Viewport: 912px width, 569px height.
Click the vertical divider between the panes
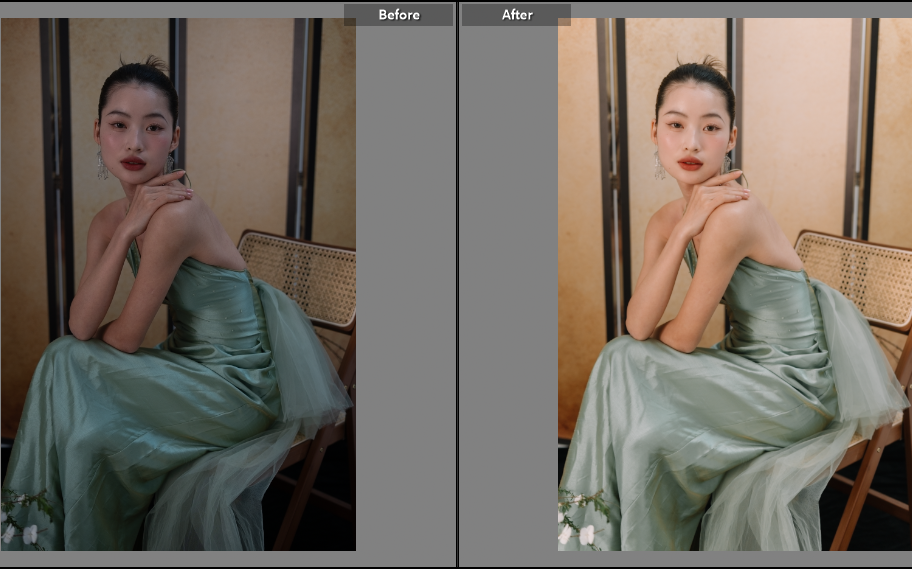coord(457,284)
